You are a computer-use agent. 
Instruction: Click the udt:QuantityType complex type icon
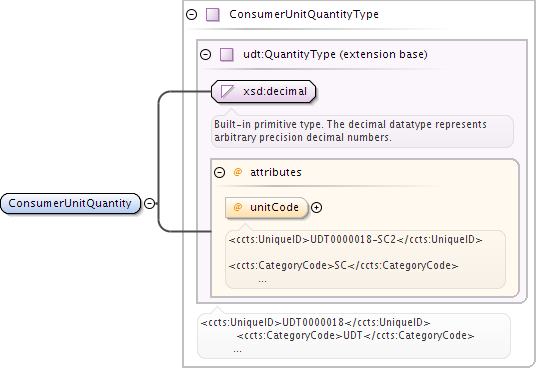227,54
